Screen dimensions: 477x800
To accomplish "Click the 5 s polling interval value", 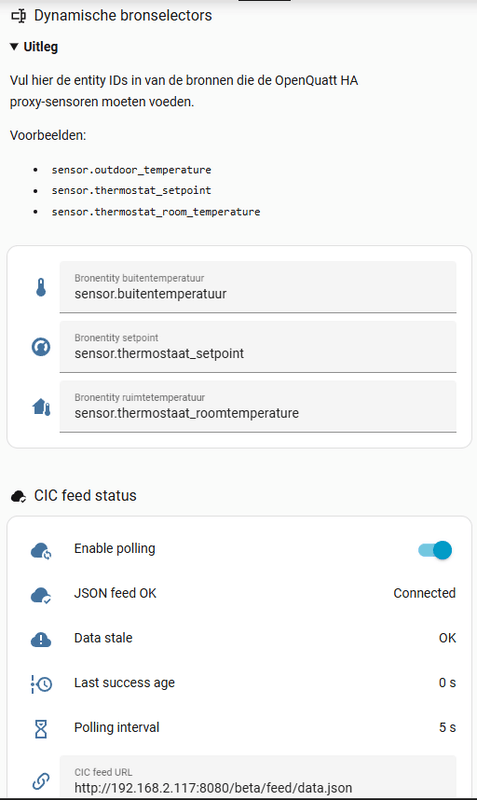I will pos(447,727).
